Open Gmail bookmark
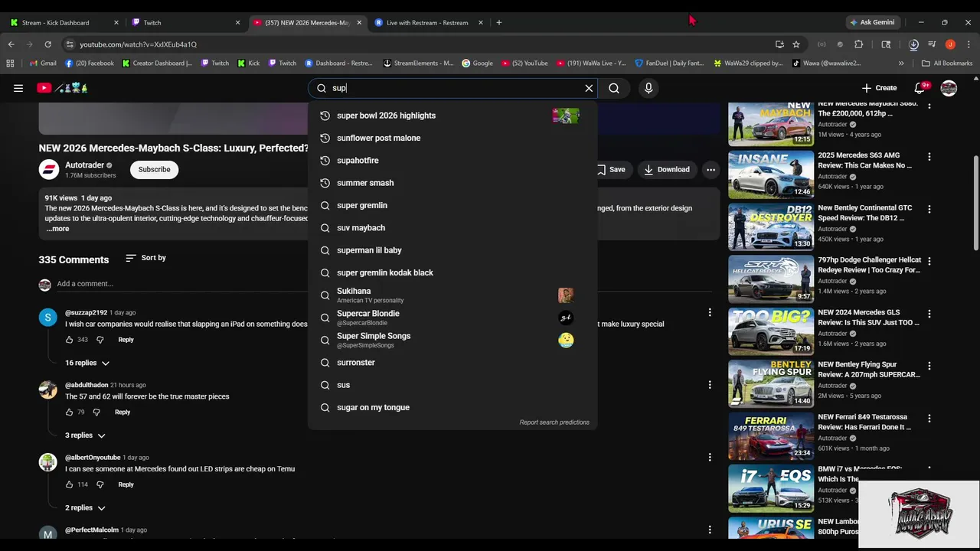The image size is (980, 551). click(x=43, y=64)
